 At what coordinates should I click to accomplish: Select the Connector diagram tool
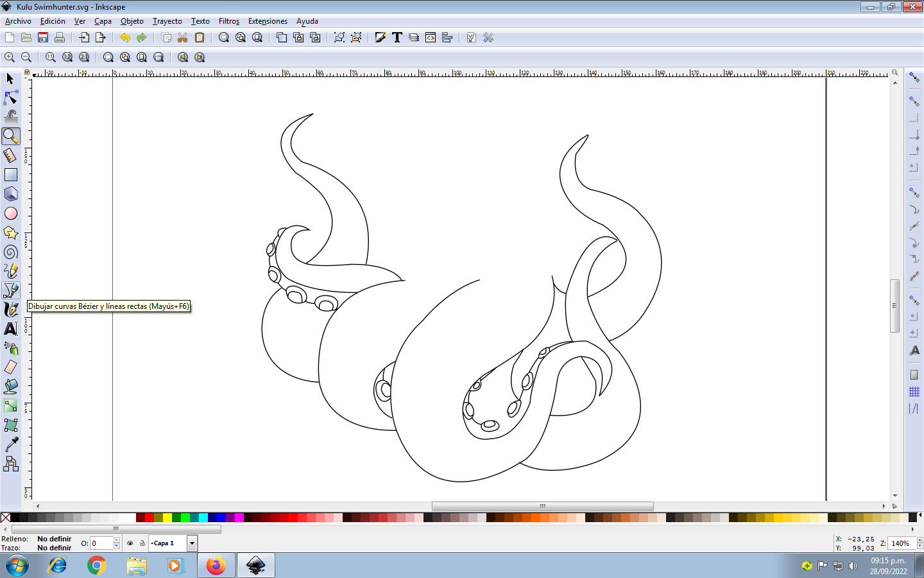click(x=10, y=464)
